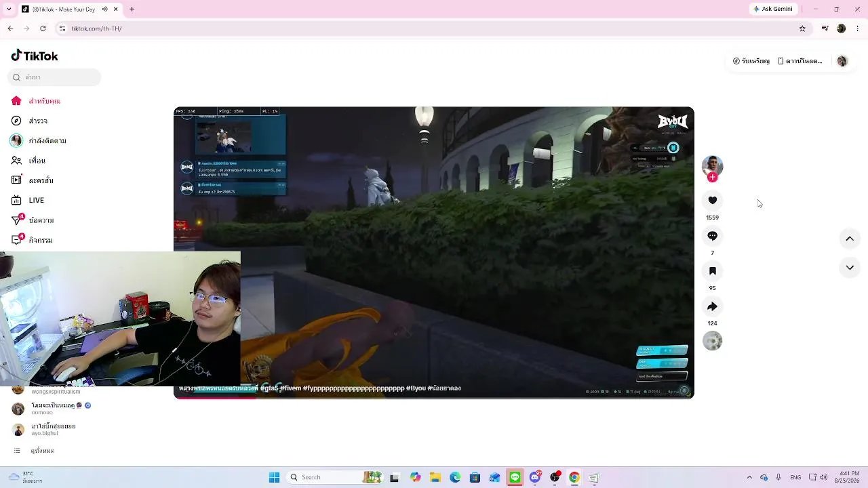Go to the previous video with up chevron
This screenshot has width=868, height=488.
[850, 239]
